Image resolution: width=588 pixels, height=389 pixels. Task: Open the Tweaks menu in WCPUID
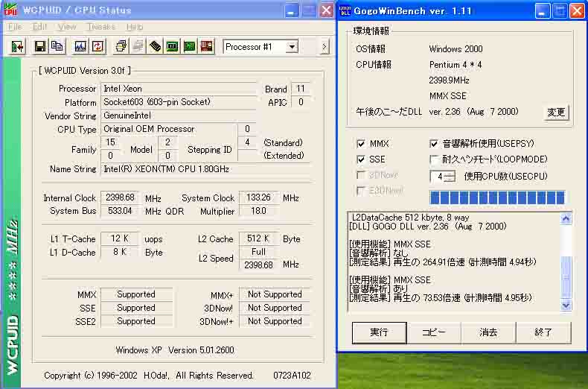coord(101,27)
